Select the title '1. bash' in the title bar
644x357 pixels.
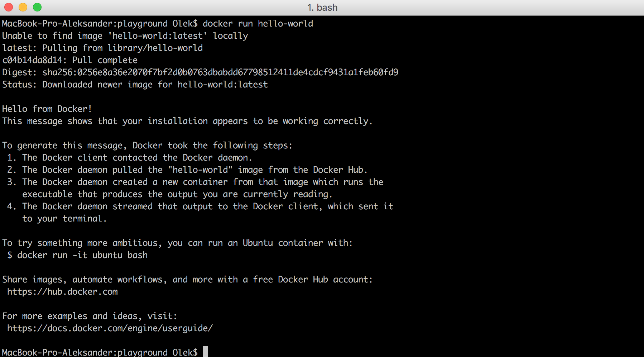click(x=322, y=7)
